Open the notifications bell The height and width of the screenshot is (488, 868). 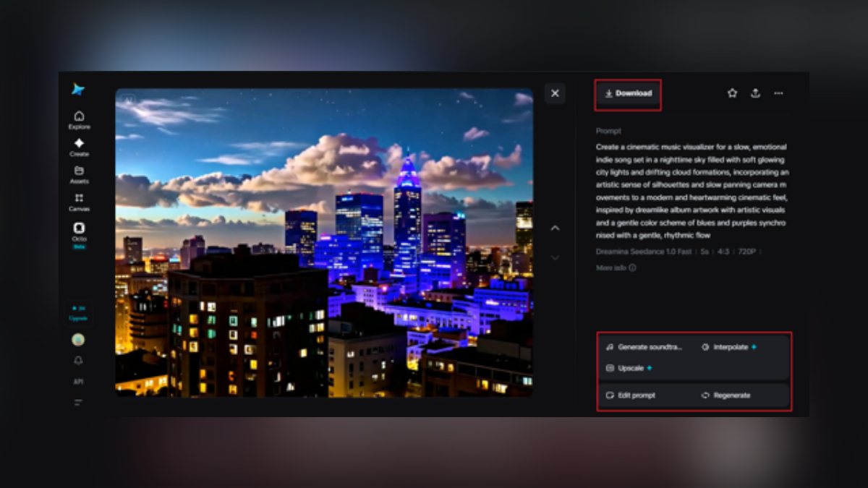(x=78, y=361)
